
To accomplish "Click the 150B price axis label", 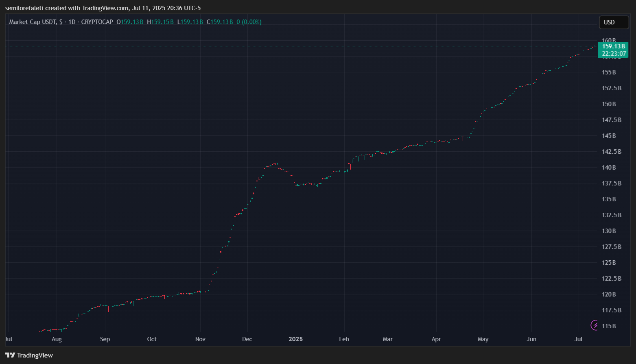I will tap(609, 104).
